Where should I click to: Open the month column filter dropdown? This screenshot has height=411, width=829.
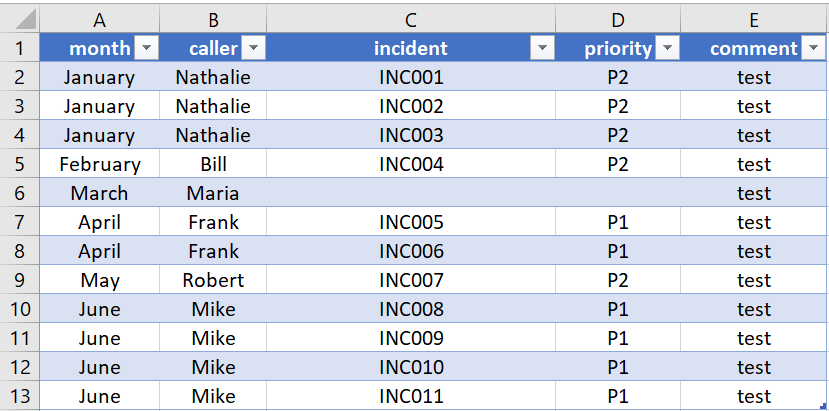tap(146, 48)
